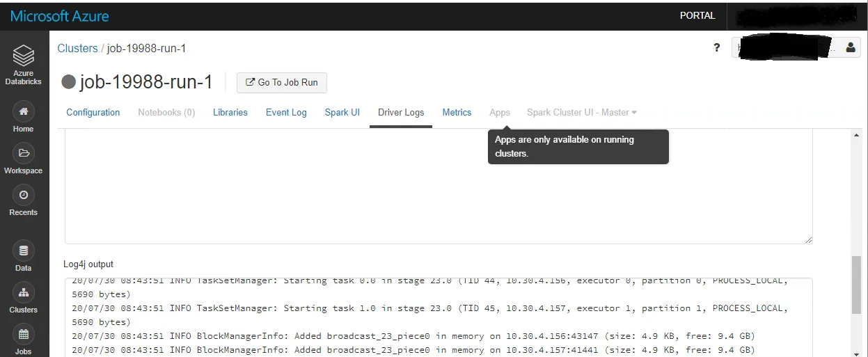Show the Recents clock icon
Image resolution: width=868 pixels, height=357 pixels.
click(x=24, y=195)
